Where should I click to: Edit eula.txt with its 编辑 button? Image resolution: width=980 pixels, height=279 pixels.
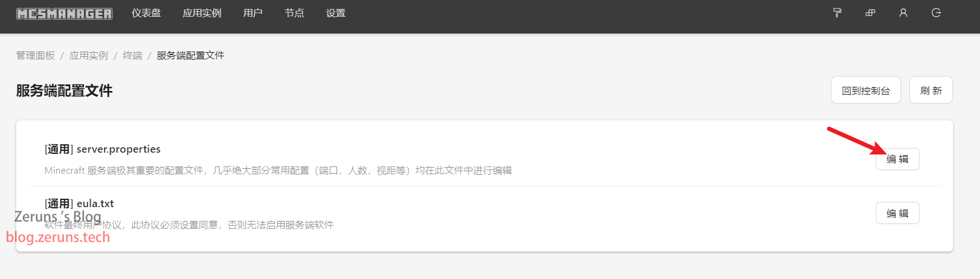click(x=897, y=213)
